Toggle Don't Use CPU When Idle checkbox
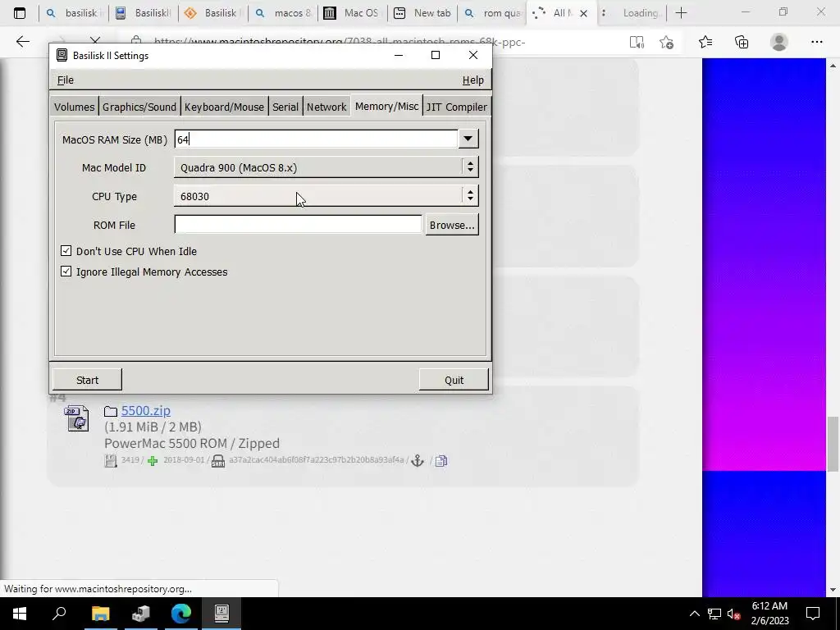Image resolution: width=840 pixels, height=630 pixels. click(x=66, y=251)
